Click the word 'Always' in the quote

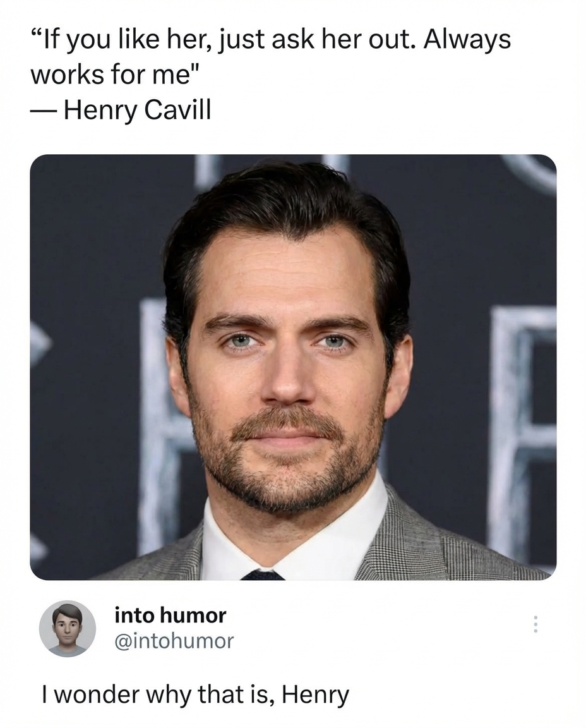pyautogui.click(x=467, y=39)
